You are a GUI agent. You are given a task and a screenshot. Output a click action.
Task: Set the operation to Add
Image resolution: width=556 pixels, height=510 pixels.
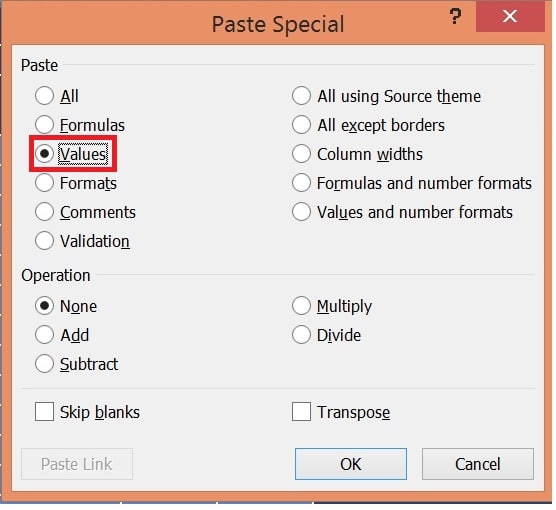tap(44, 335)
